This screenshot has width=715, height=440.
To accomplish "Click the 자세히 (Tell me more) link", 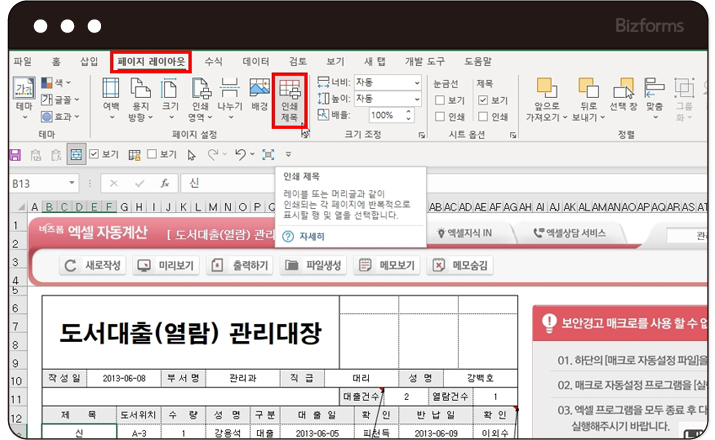I will 307,237.
